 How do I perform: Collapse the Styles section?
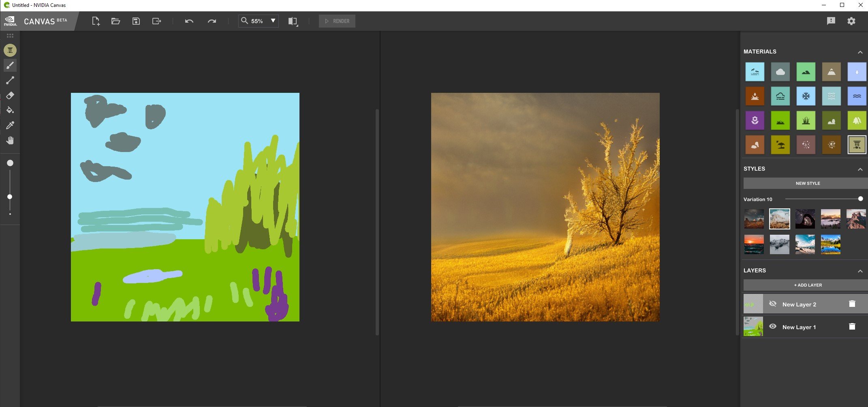pos(861,169)
